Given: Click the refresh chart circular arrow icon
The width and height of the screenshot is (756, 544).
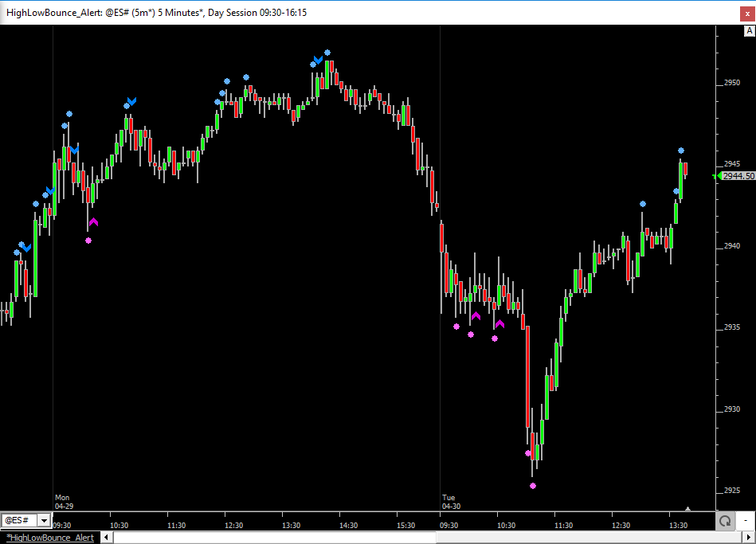Looking at the screenshot, I should pyautogui.click(x=725, y=521).
